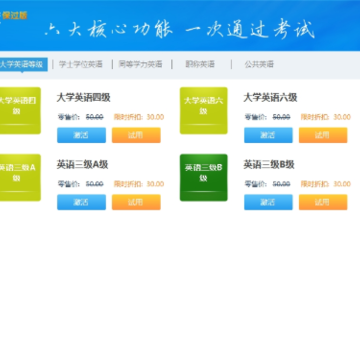Click the 零售价 50.00 text for 英语三级B级

click(x=268, y=184)
